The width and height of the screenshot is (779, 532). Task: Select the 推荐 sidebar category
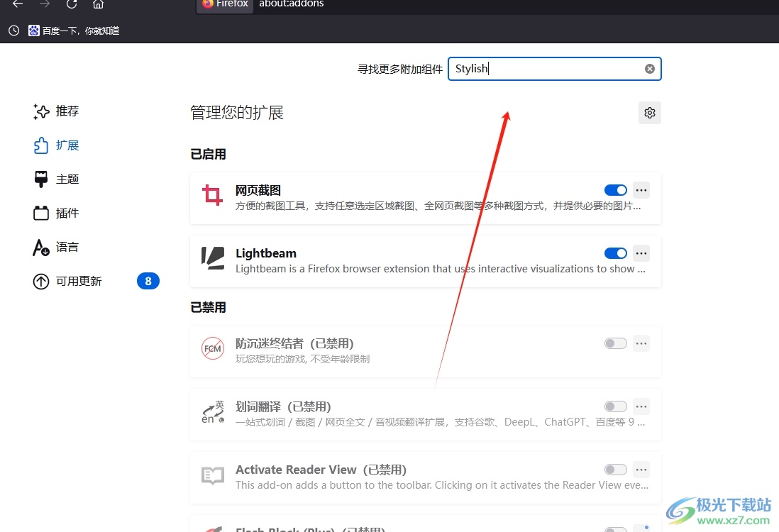[56, 111]
